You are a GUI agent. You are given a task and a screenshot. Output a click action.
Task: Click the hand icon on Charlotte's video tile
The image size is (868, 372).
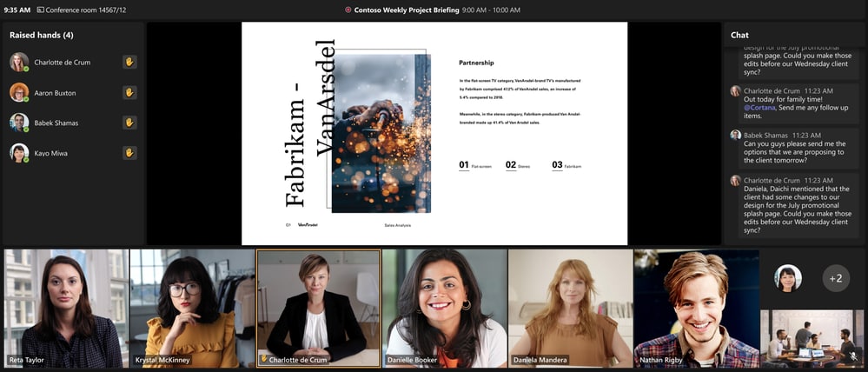(x=263, y=359)
